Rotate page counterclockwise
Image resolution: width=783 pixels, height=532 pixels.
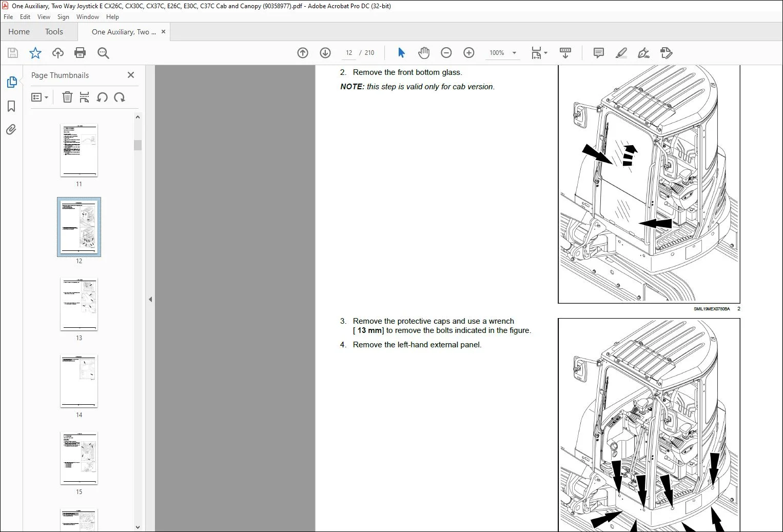pyautogui.click(x=102, y=97)
